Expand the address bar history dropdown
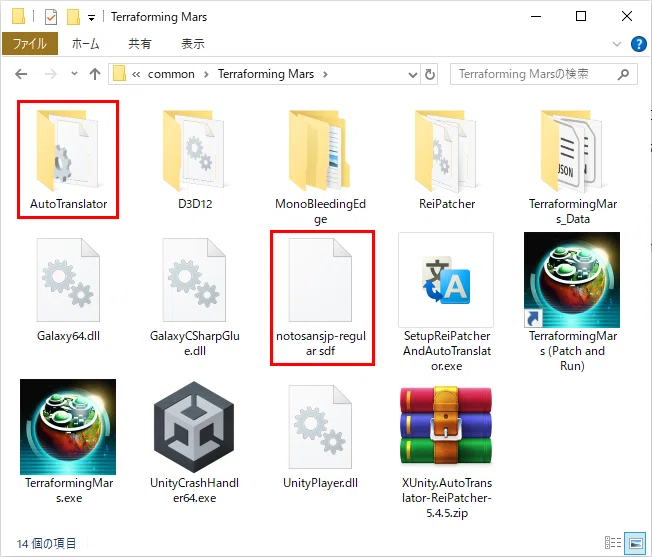Viewport: 652px width, 557px height. point(412,75)
